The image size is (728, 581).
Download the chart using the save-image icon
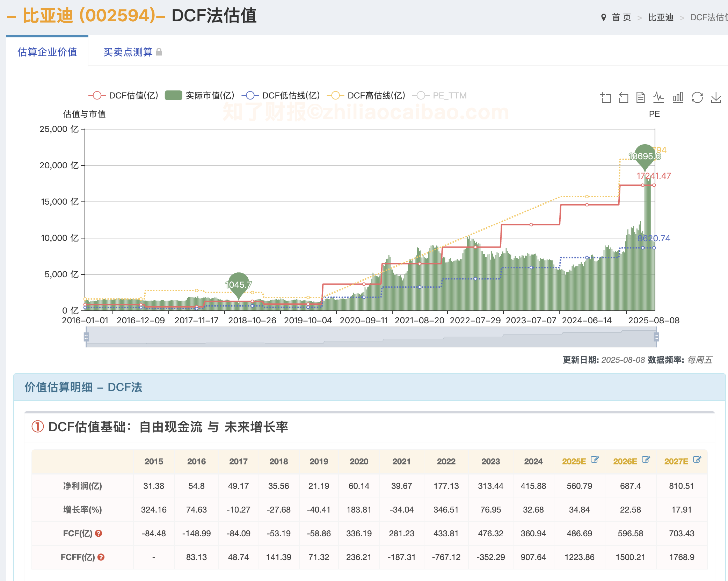tap(716, 98)
